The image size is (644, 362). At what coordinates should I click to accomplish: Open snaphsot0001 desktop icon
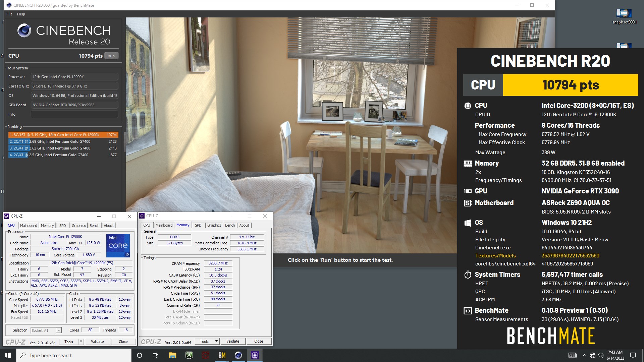[x=624, y=16]
